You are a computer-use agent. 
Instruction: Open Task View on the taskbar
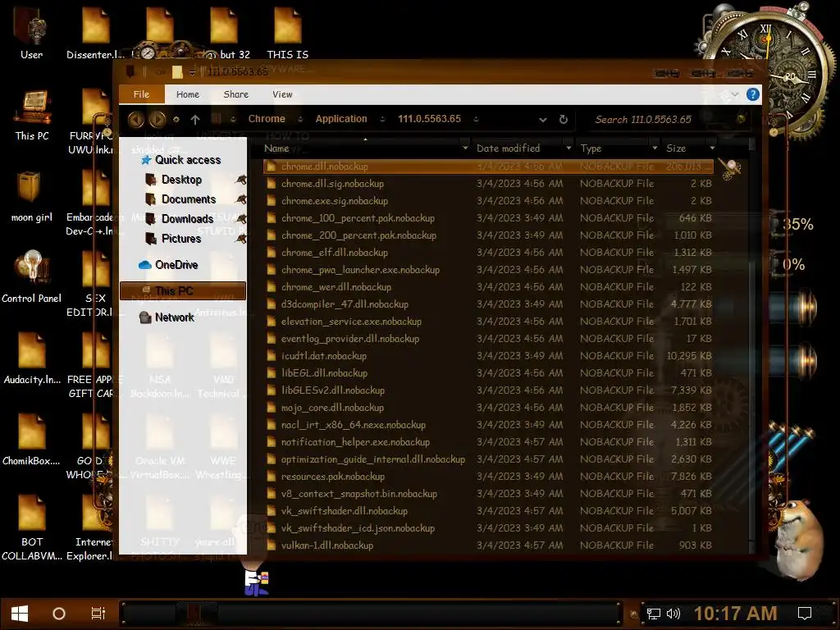click(98, 614)
